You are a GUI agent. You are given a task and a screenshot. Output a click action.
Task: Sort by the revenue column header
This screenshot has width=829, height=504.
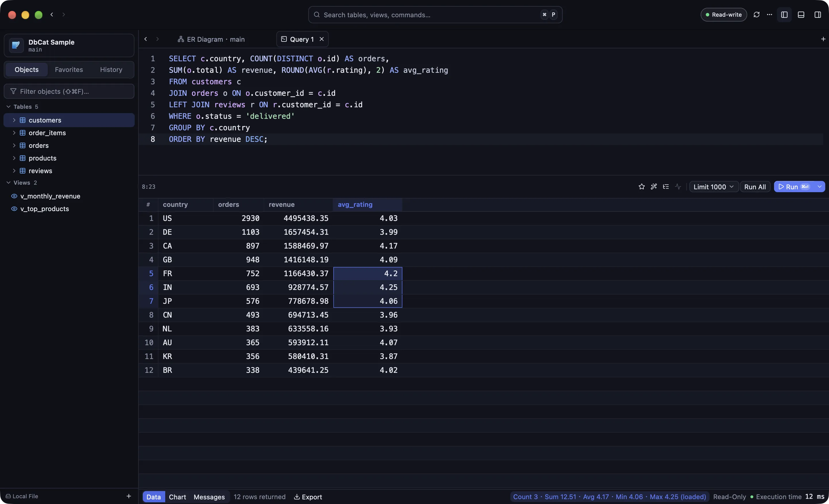coord(298,205)
